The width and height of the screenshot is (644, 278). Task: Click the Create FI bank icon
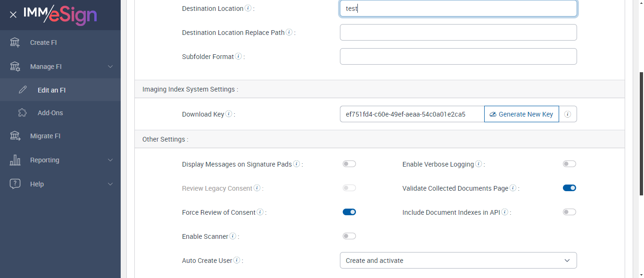point(15,42)
